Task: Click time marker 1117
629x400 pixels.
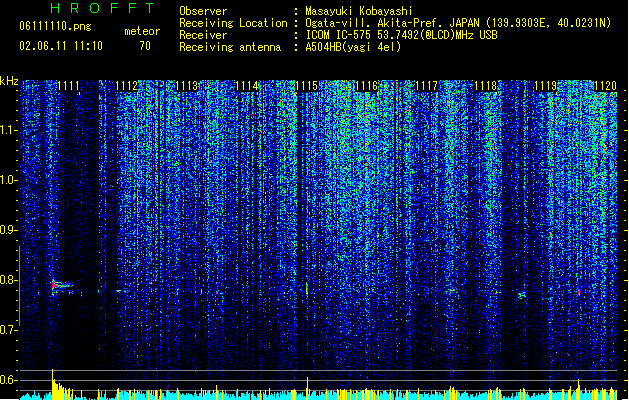Action: point(426,86)
